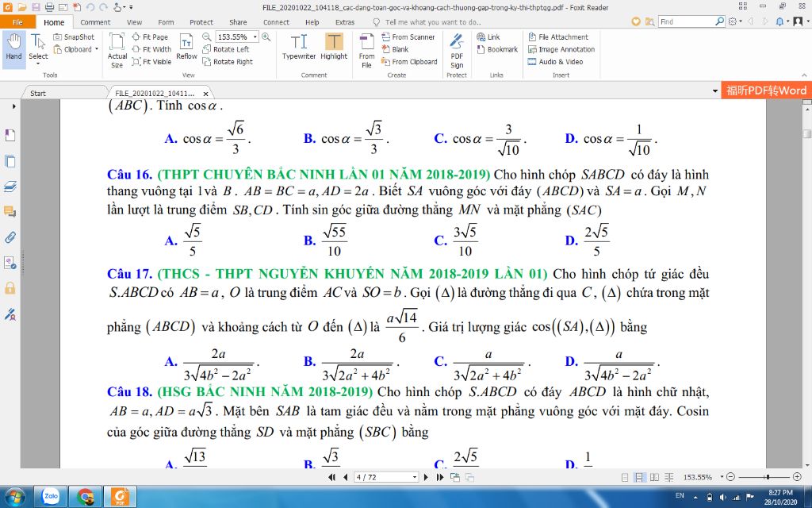Toggle the Highlight tool
The width and height of the screenshot is (812, 508).
[334, 47]
